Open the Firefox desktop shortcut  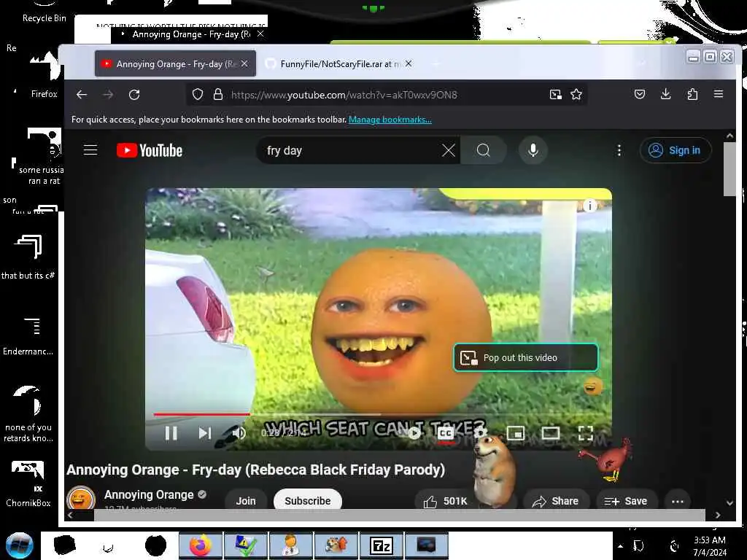click(x=44, y=76)
